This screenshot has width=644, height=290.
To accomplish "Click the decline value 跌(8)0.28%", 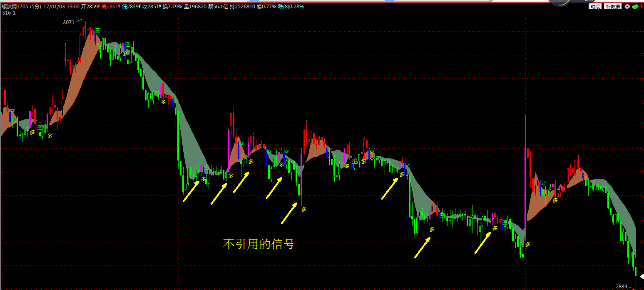I will [x=291, y=6].
